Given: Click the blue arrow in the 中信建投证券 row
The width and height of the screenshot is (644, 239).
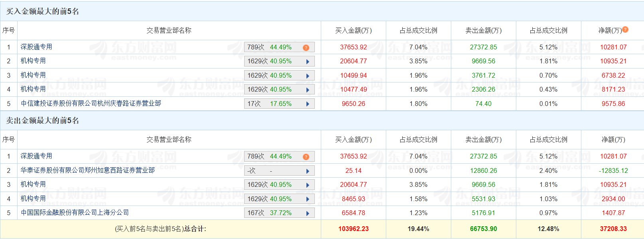Looking at the screenshot, I should click(x=308, y=104).
